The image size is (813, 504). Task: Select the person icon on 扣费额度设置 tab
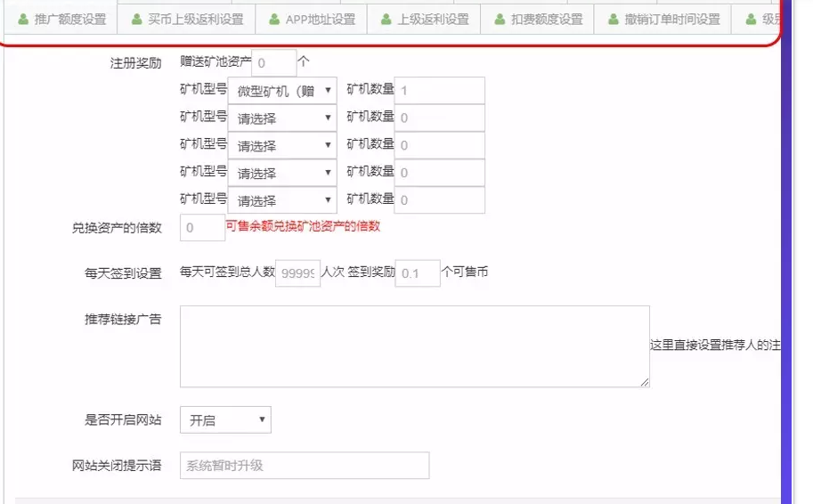click(500, 19)
